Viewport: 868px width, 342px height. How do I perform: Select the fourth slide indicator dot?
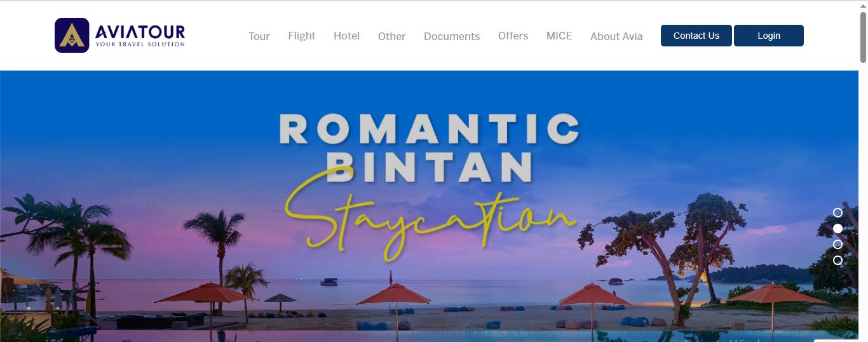click(837, 260)
